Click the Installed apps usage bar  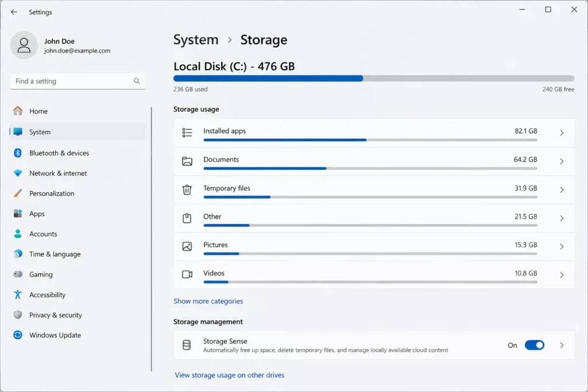pos(370,140)
